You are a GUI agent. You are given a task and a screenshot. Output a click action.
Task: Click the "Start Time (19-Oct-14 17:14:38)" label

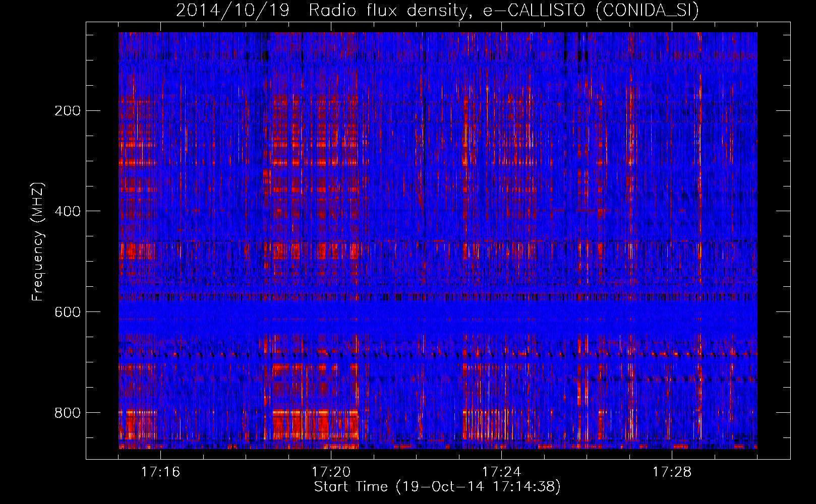point(437,487)
